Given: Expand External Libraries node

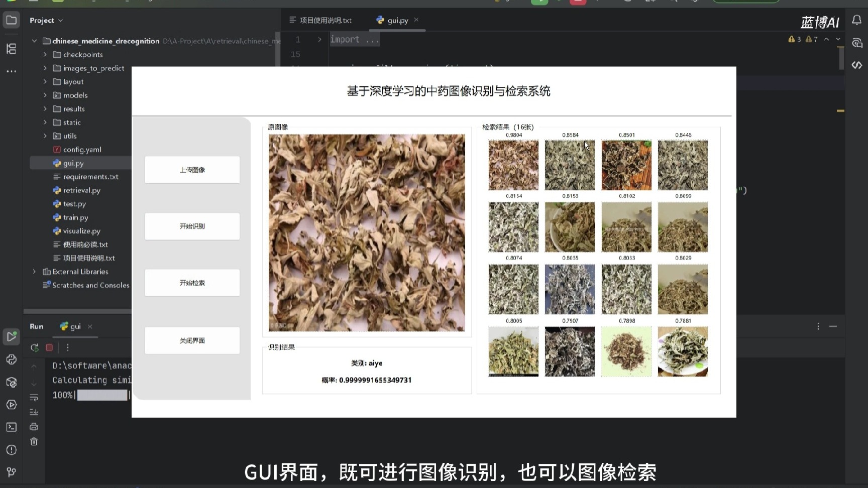Looking at the screenshot, I should coord(34,272).
